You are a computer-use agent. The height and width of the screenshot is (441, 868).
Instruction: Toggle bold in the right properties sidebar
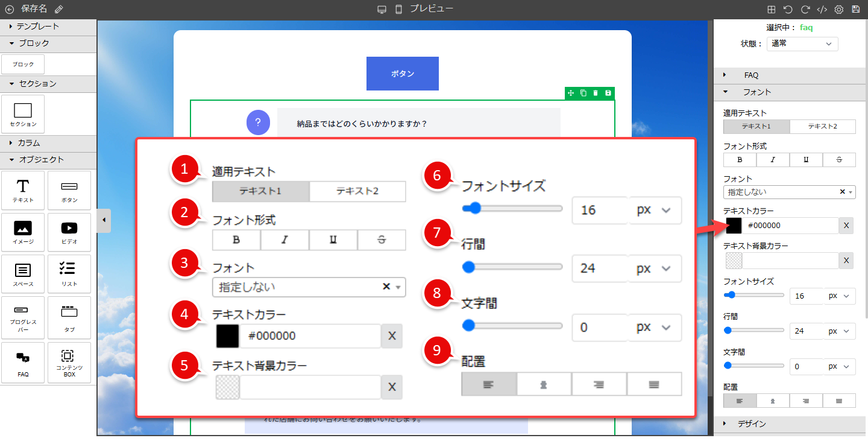tap(740, 160)
